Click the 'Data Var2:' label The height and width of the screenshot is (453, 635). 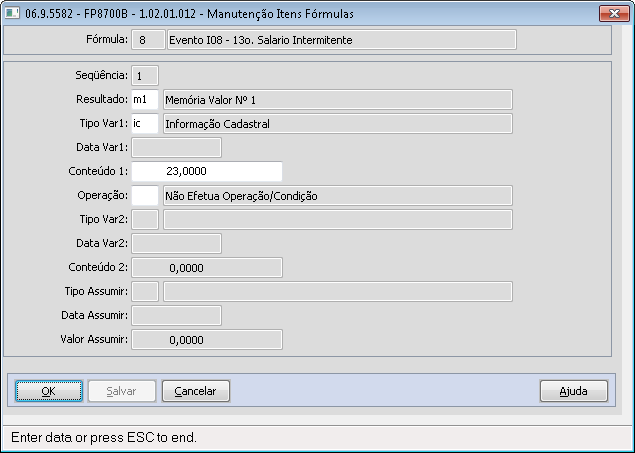click(x=102, y=243)
